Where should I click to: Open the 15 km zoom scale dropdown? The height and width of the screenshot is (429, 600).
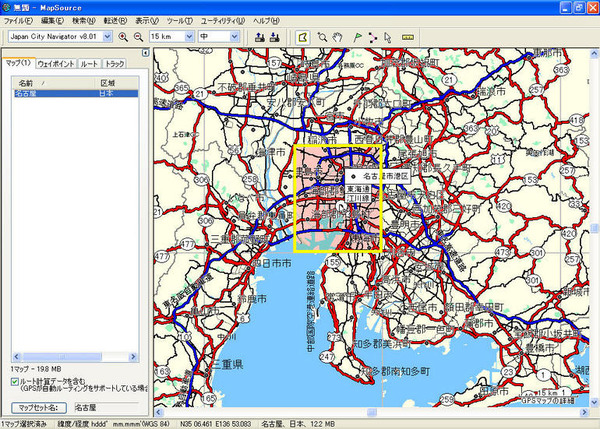190,37
